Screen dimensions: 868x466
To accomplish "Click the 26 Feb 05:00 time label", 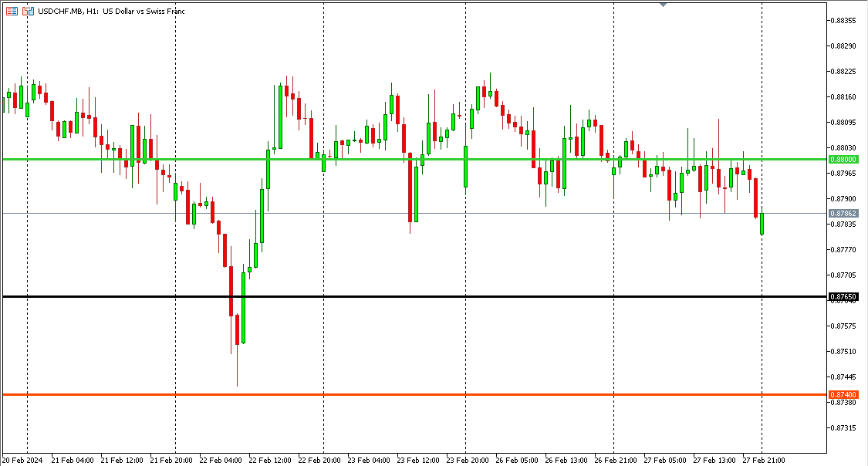I will [516, 461].
